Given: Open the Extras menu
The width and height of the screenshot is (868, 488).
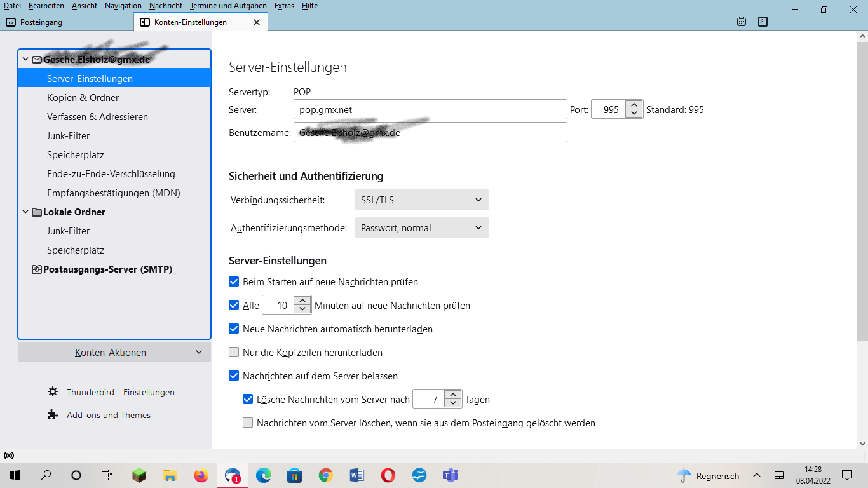Looking at the screenshot, I should coord(284,6).
